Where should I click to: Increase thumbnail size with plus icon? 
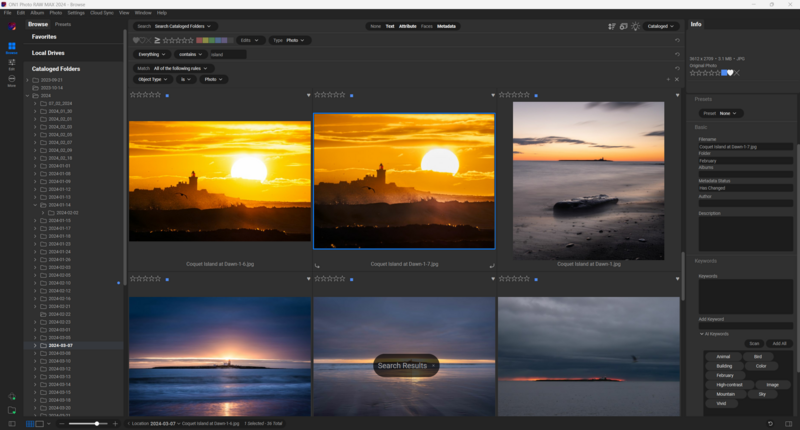[x=115, y=423]
